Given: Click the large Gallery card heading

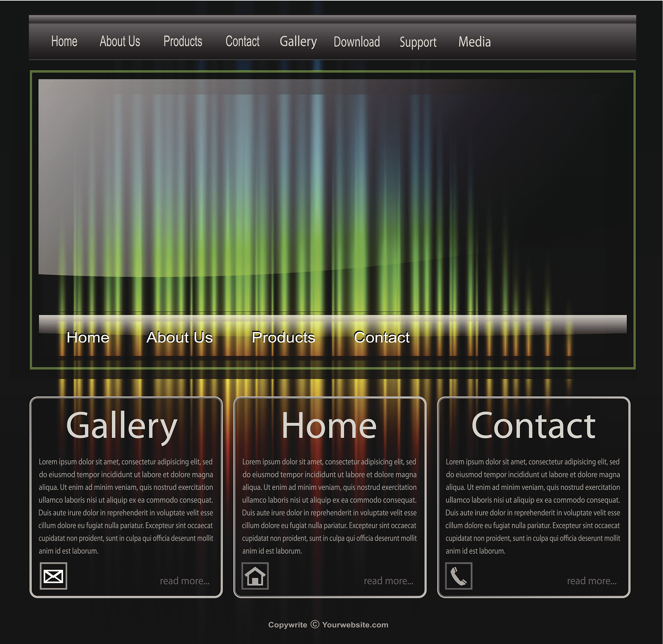Looking at the screenshot, I should tap(122, 427).
